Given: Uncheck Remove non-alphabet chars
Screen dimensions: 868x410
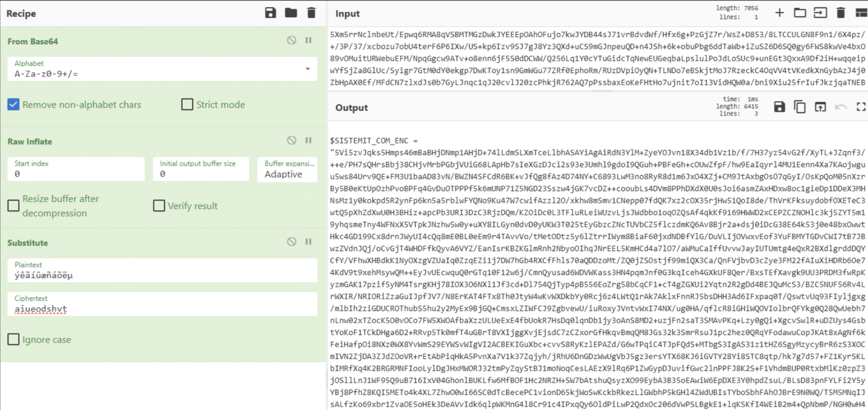Looking at the screenshot, I should point(13,104).
